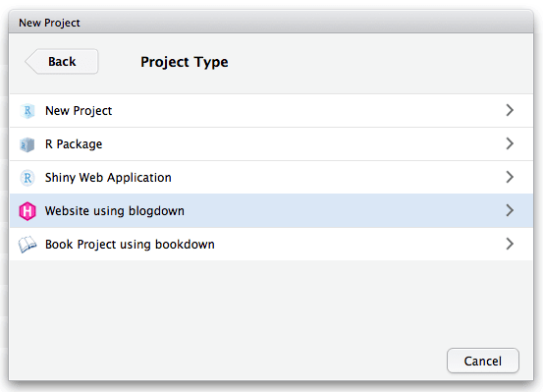Expand the R Package row chevron
The width and height of the screenshot is (543, 392).
(510, 143)
